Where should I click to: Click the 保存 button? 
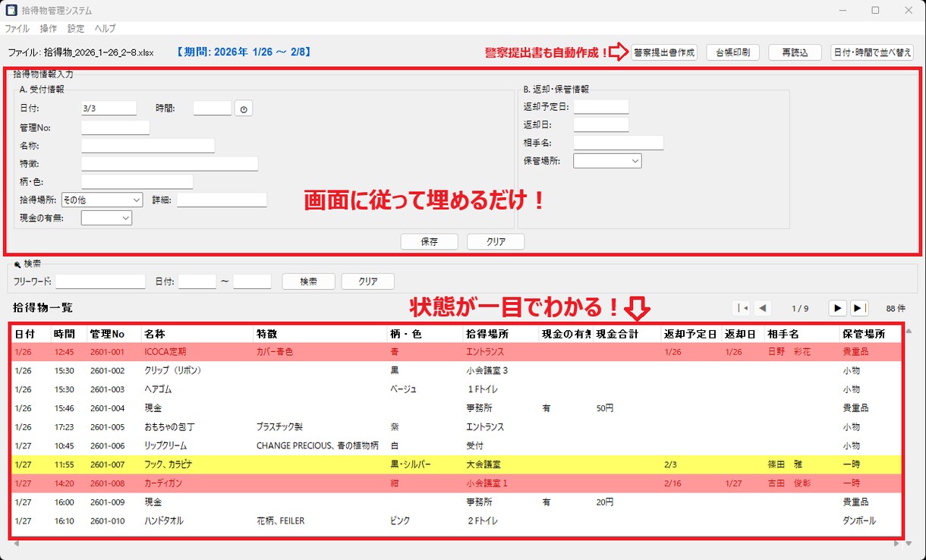pyautogui.click(x=429, y=242)
